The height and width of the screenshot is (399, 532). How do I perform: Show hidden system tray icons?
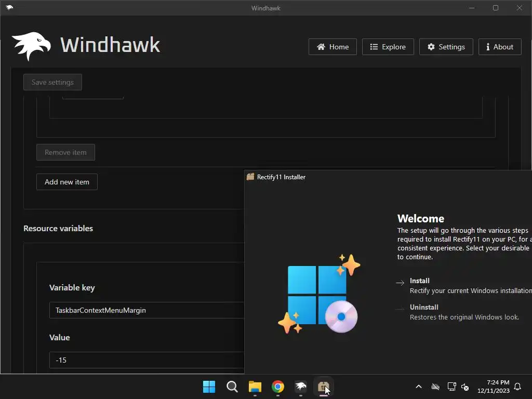tap(419, 387)
